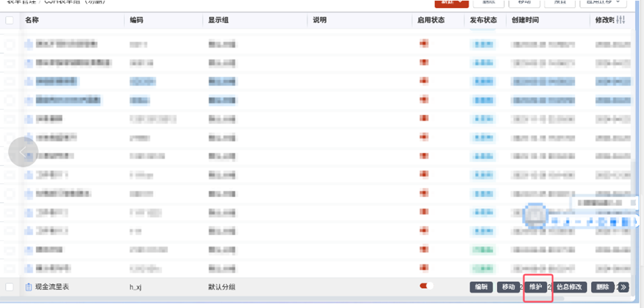Click the left back-arrow circle on the page edge
The height and width of the screenshot is (308, 644).
[x=23, y=152]
